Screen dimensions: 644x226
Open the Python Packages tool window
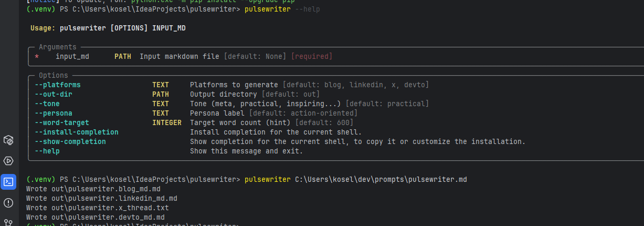point(8,140)
